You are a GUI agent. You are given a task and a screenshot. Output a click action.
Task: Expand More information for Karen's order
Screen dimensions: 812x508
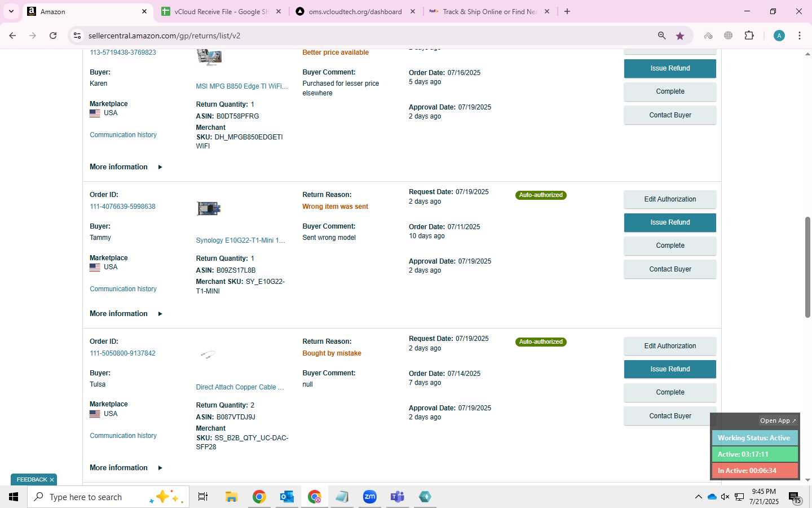click(126, 167)
